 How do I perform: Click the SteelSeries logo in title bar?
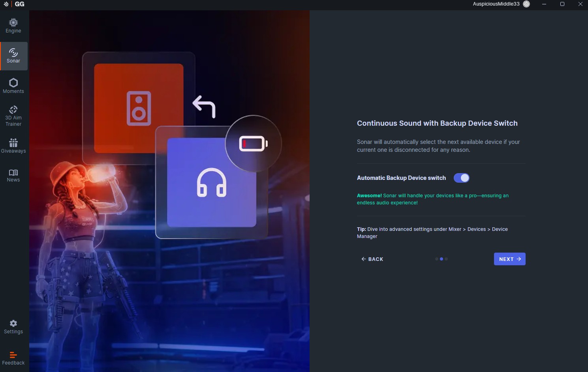coord(6,4)
